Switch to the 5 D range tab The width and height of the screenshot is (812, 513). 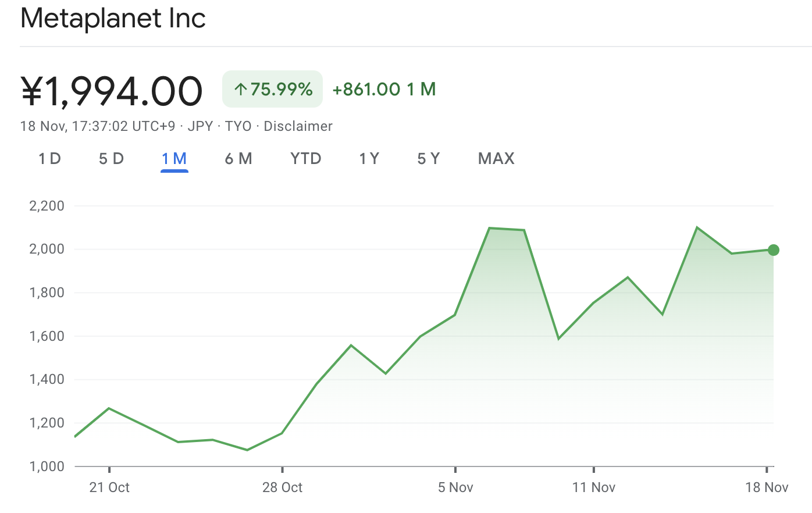(x=111, y=159)
